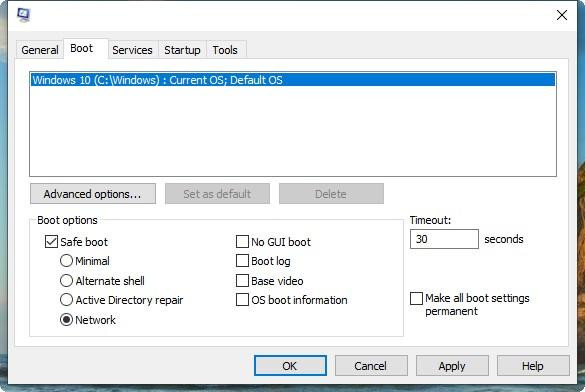This screenshot has width=585, height=392.
Task: Switch to the General tab
Action: click(40, 50)
